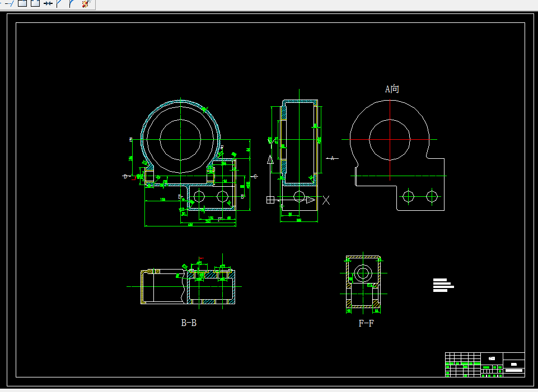Image resolution: width=538 pixels, height=392 pixels.
Task: Select the Extend tool icon
Action: pos(10,3)
